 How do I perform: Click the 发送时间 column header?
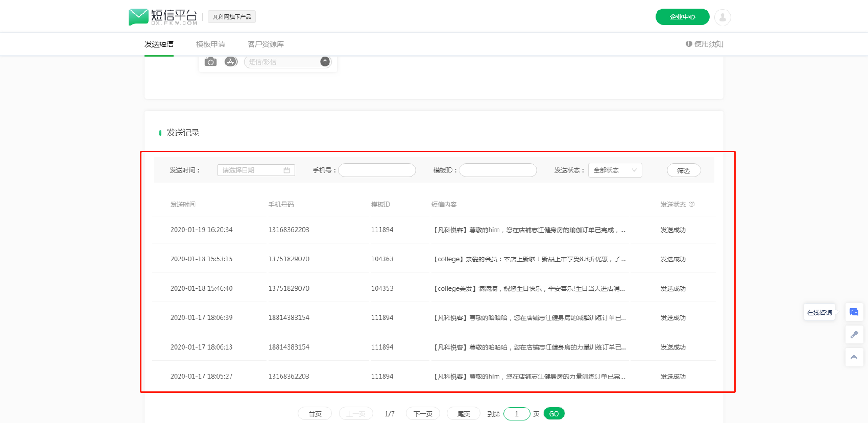point(183,204)
